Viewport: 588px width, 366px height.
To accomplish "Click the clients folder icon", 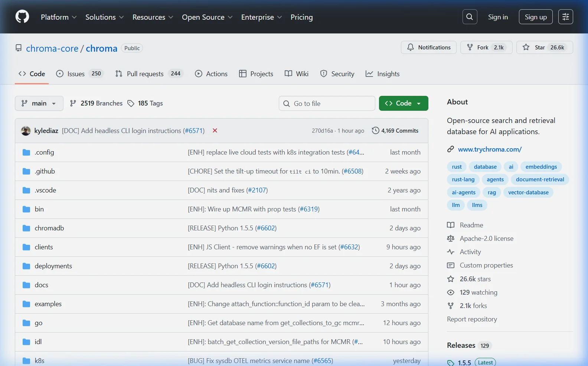I will point(26,247).
